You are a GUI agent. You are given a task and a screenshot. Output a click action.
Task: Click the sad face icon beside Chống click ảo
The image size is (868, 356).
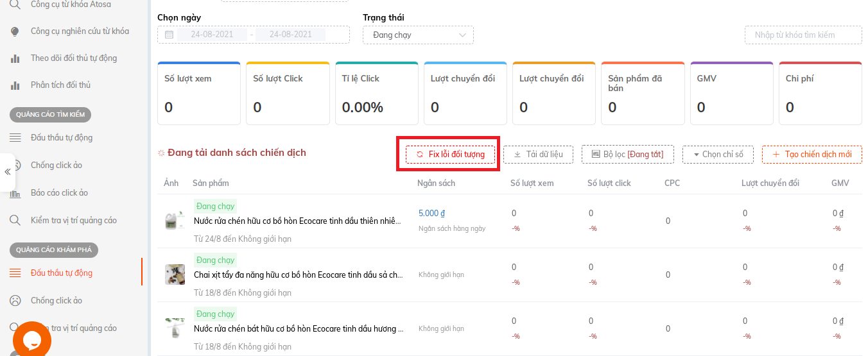click(x=15, y=300)
